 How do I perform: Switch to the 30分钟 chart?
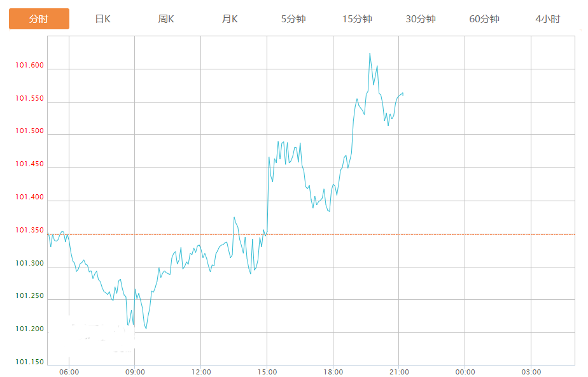421,19
